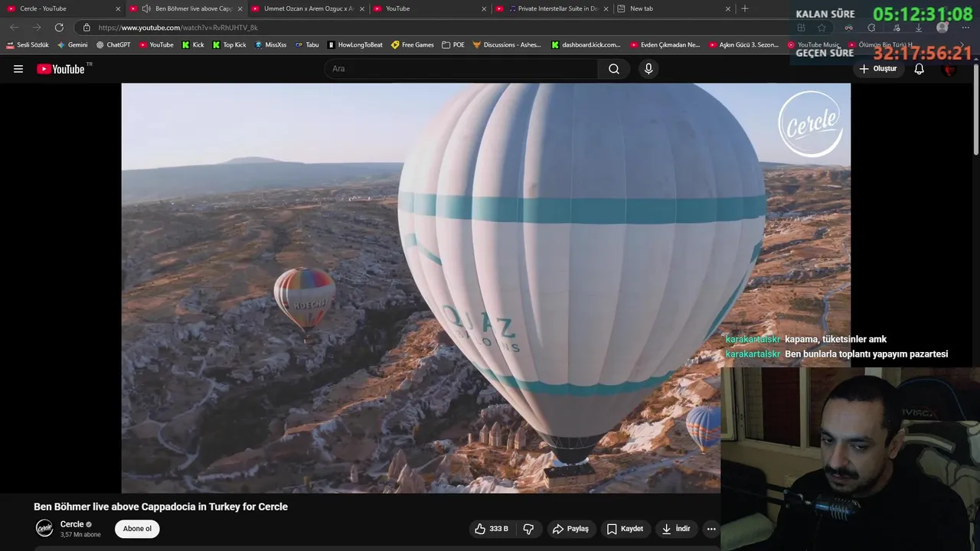This screenshot has width=980, height=551.
Task: Open the ChatGPT bookmark
Action: tap(113, 45)
